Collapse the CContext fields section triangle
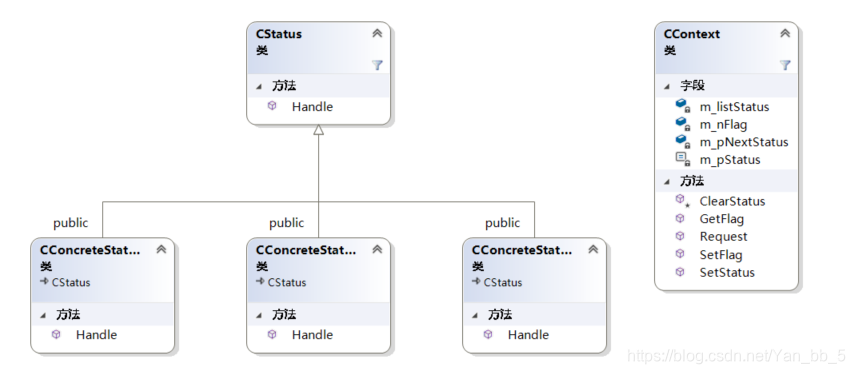855x374 pixels. click(667, 86)
